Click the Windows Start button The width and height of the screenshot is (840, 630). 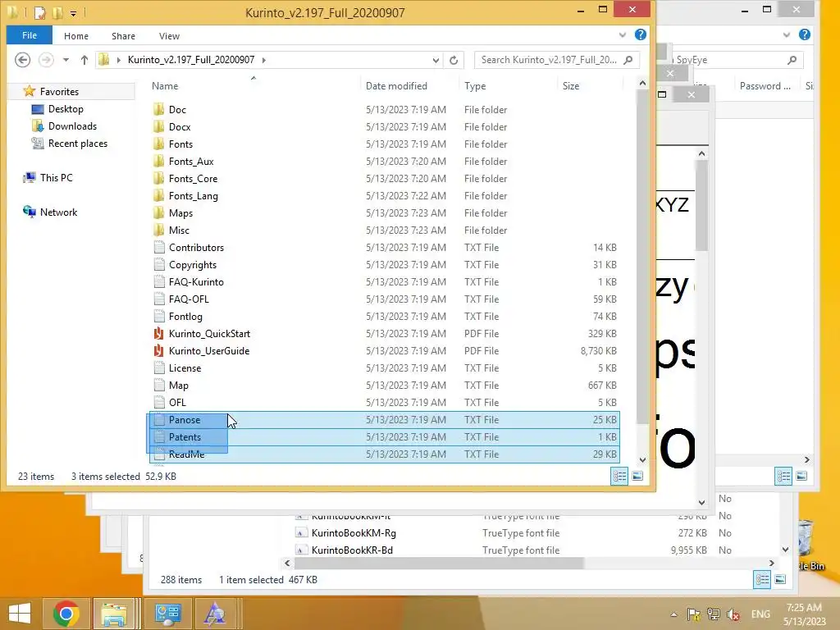click(x=20, y=614)
